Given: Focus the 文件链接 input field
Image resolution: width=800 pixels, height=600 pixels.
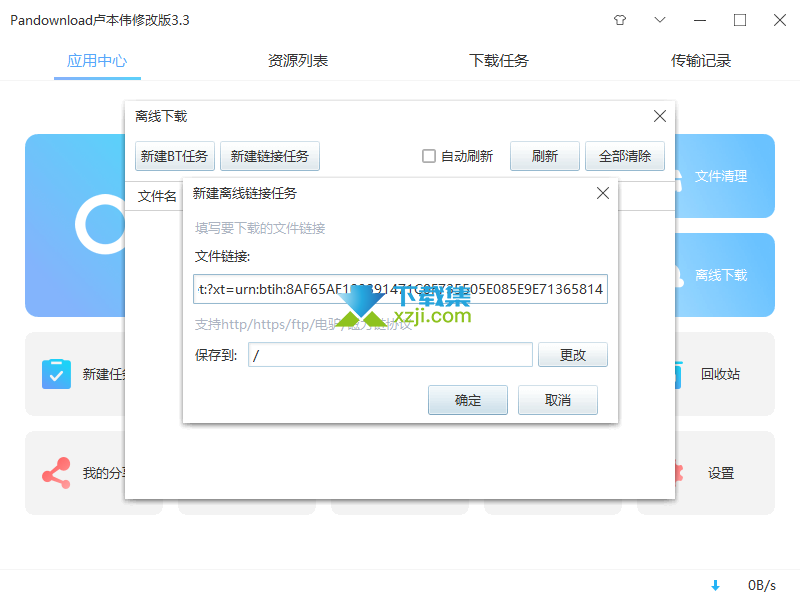Looking at the screenshot, I should (x=401, y=289).
